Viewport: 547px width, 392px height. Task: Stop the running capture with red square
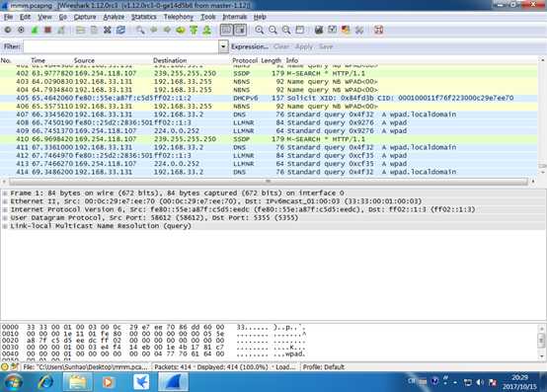pyautogui.click(x=47, y=30)
